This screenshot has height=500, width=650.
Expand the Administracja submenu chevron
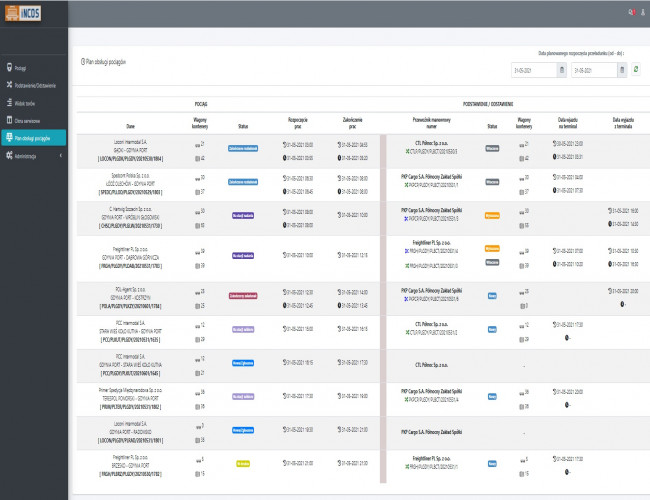62,156
